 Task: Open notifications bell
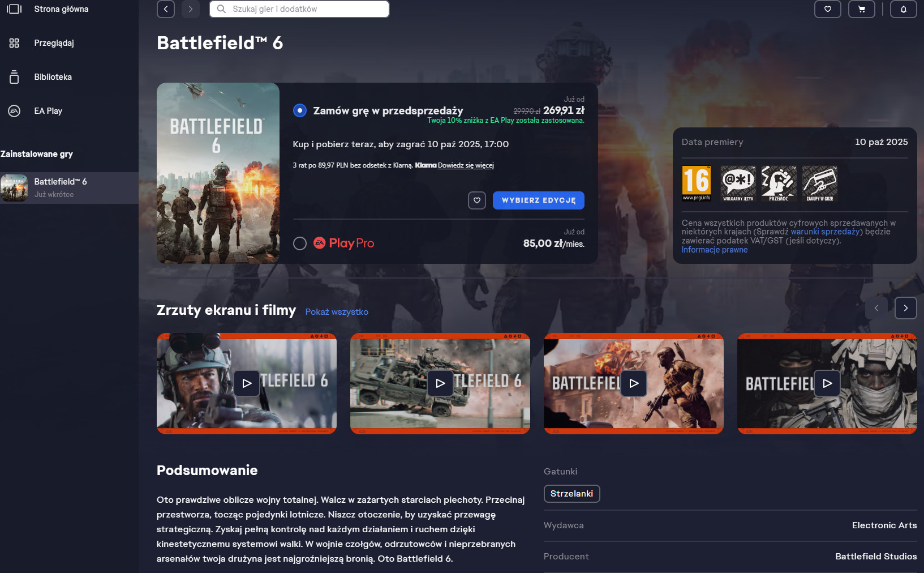[x=904, y=9]
